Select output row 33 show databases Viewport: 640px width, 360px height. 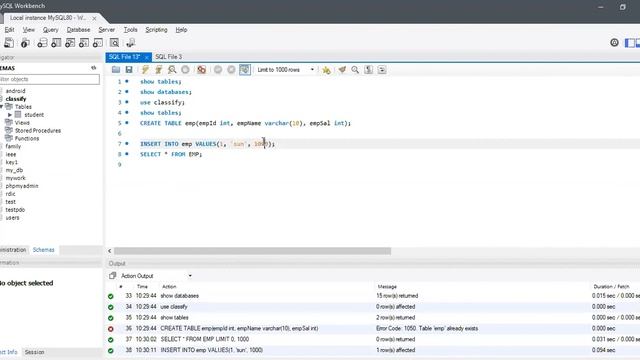coord(372,296)
